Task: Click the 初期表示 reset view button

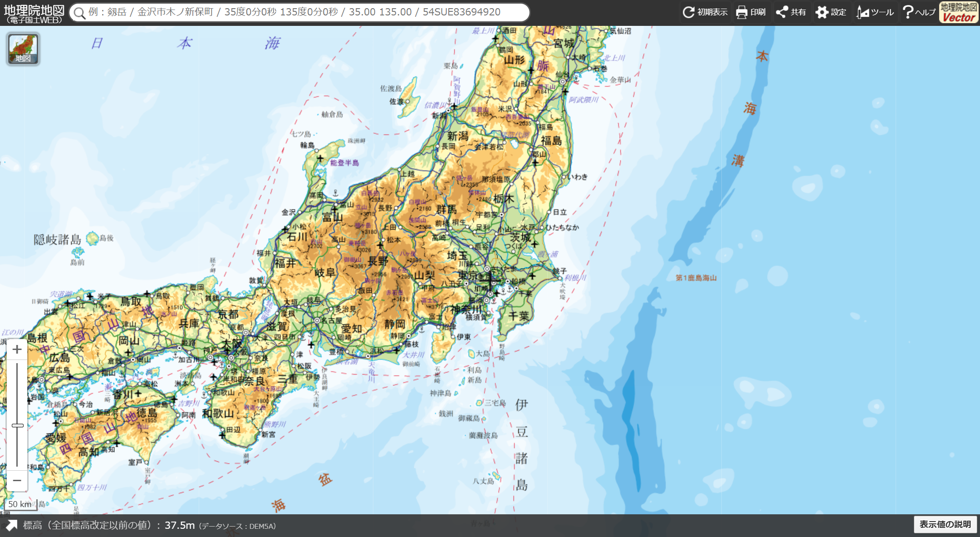Action: (706, 12)
